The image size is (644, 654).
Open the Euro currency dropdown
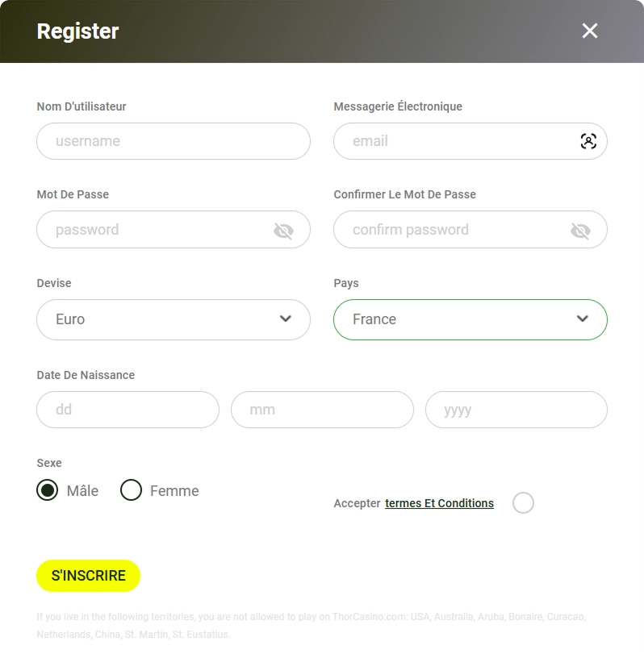161,319
